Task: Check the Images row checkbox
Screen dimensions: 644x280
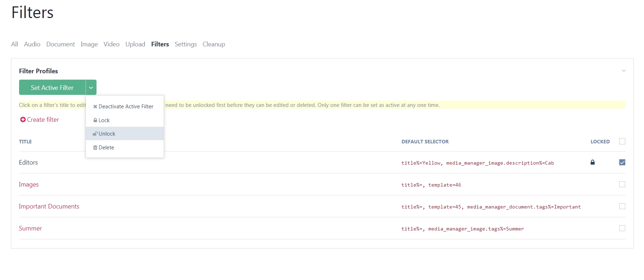Action: click(x=622, y=184)
